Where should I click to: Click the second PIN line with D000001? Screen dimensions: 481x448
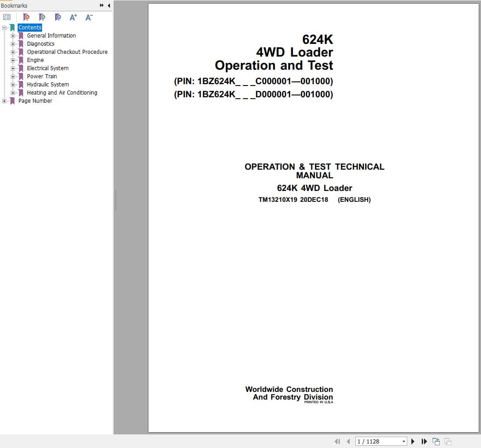[253, 94]
